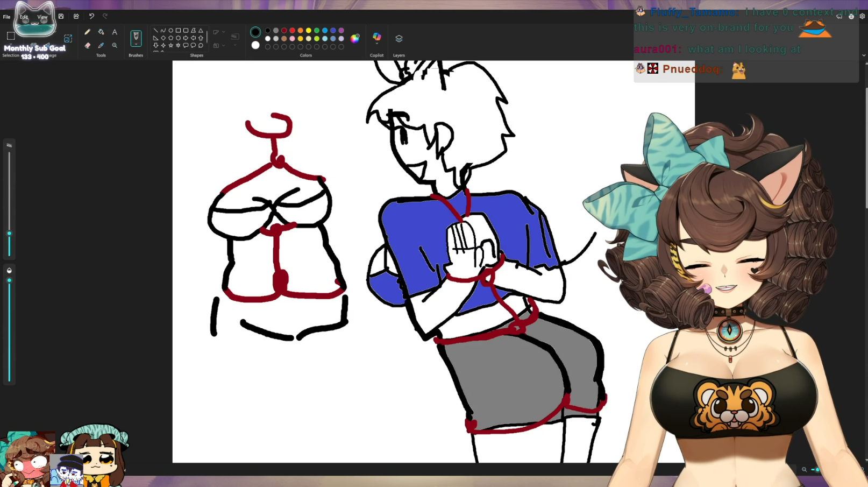Pick the Curve shape
Screen dimensions: 868x487
(x=163, y=31)
